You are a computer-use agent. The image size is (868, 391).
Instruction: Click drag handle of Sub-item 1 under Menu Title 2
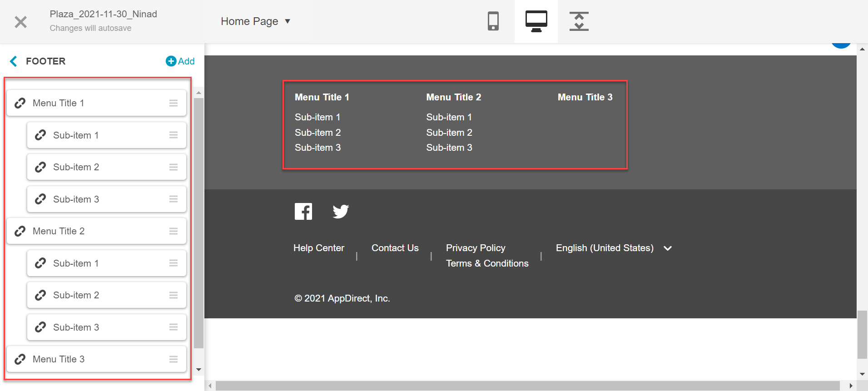(174, 263)
